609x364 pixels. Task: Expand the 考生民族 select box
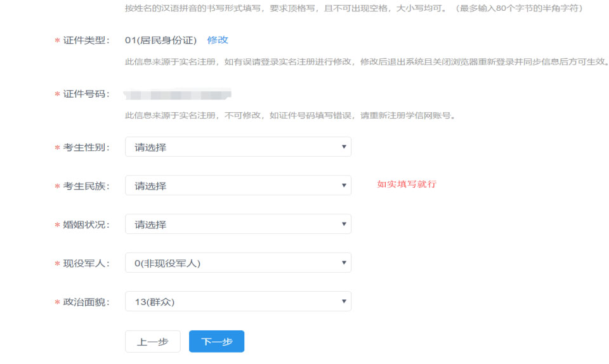[x=238, y=186]
